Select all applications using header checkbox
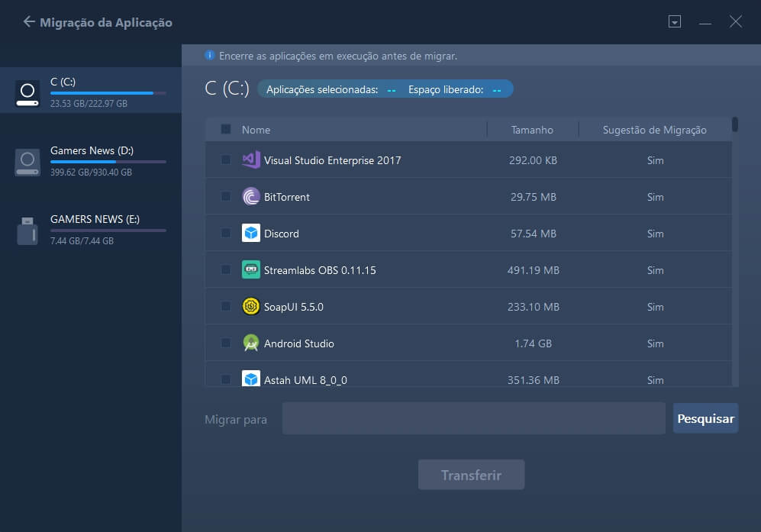Screen dimensions: 761x532 (225, 129)
